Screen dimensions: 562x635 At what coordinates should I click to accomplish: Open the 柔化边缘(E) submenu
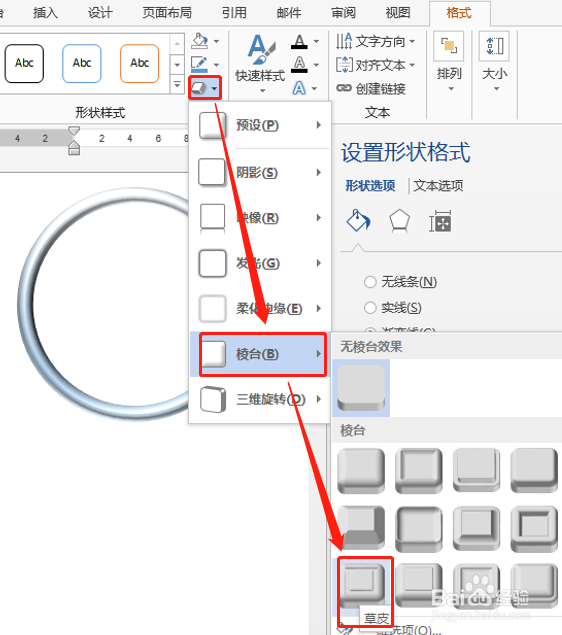[x=260, y=309]
